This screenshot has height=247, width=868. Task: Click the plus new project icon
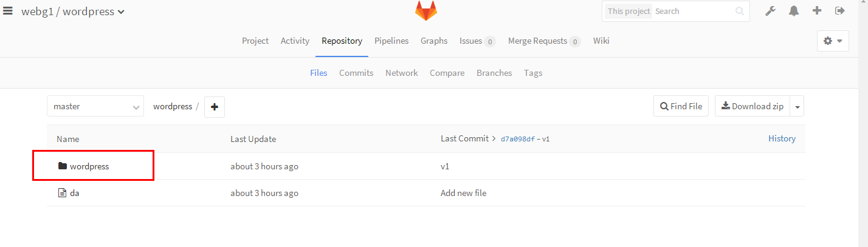point(817,11)
